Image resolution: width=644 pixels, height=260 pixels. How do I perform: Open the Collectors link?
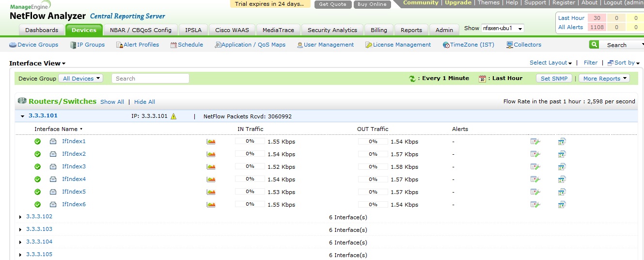point(524,45)
